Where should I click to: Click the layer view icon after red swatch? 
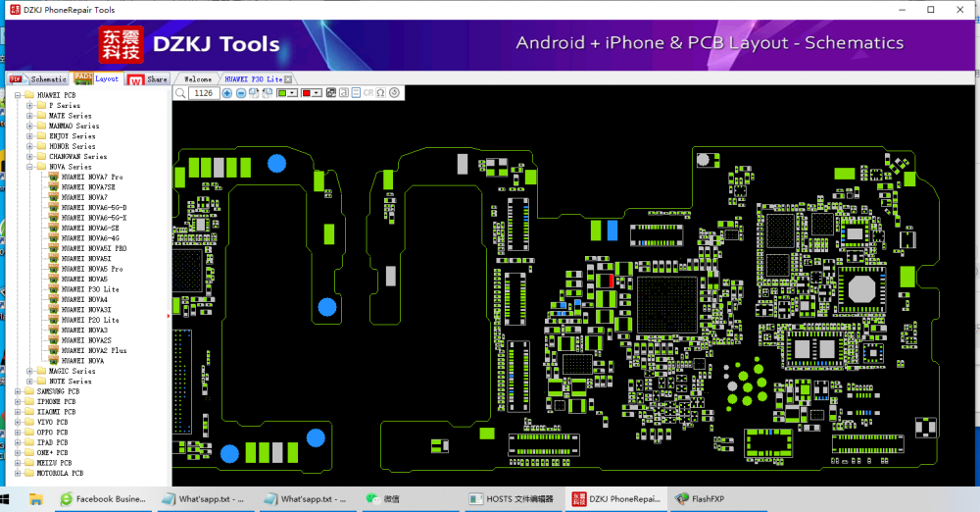(x=331, y=93)
